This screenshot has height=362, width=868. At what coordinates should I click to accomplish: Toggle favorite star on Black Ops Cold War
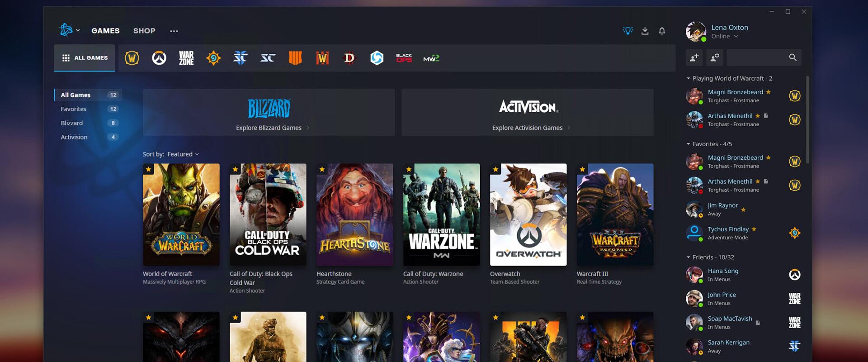point(235,169)
